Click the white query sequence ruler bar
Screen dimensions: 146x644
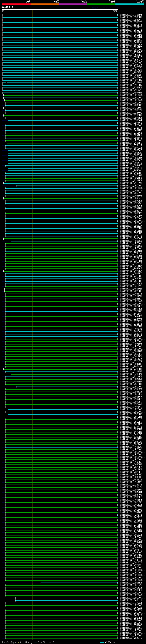60,10
